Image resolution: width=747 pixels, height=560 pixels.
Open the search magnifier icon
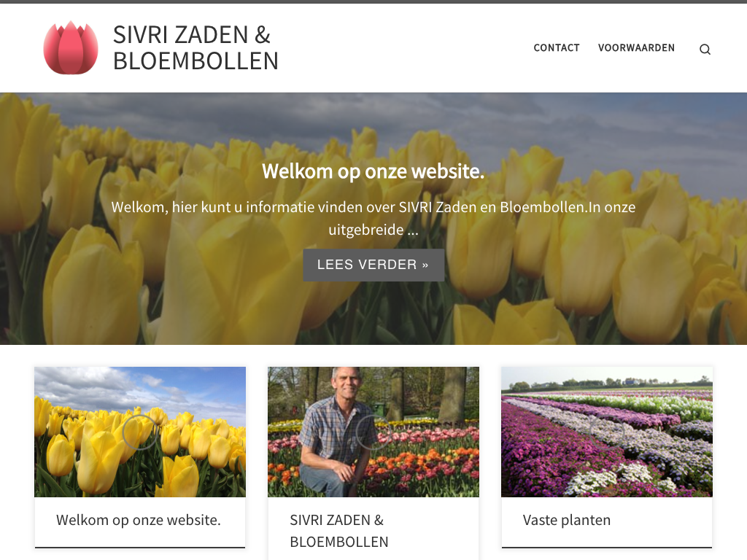tap(705, 49)
